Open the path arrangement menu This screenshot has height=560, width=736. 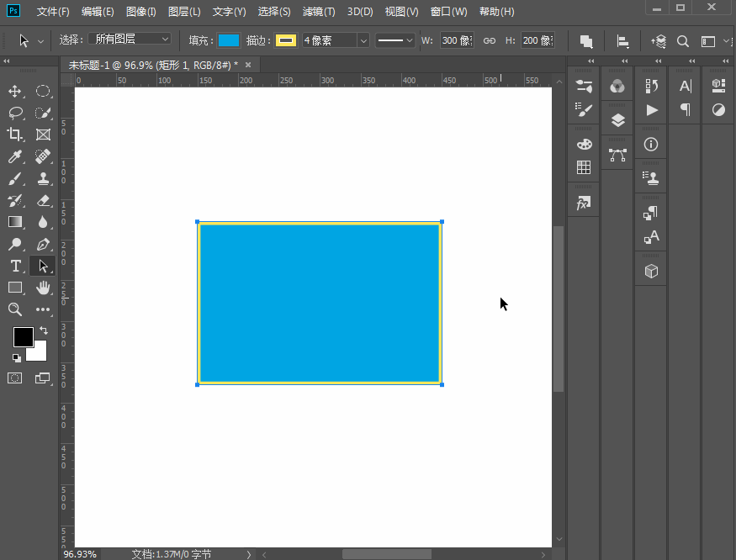pos(659,41)
